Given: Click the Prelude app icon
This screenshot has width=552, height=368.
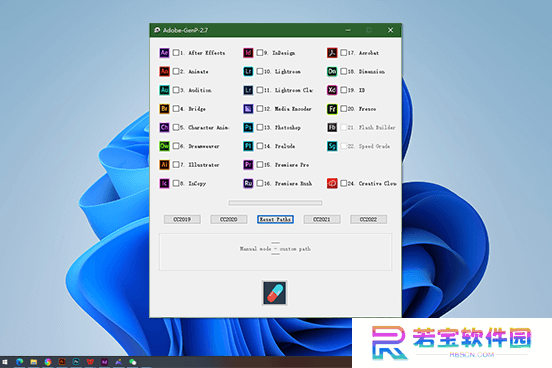Looking at the screenshot, I should [x=248, y=146].
